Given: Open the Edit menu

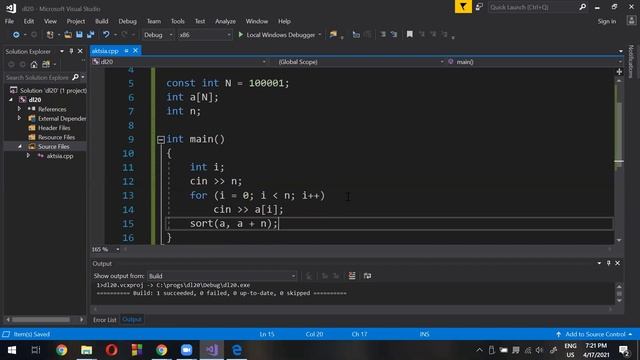Looking at the screenshot, I should (x=29, y=21).
